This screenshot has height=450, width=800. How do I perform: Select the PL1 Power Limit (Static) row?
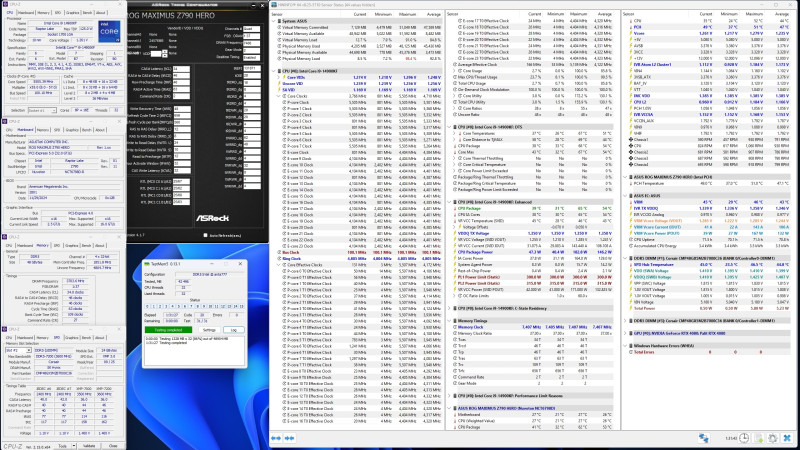tap(532, 277)
